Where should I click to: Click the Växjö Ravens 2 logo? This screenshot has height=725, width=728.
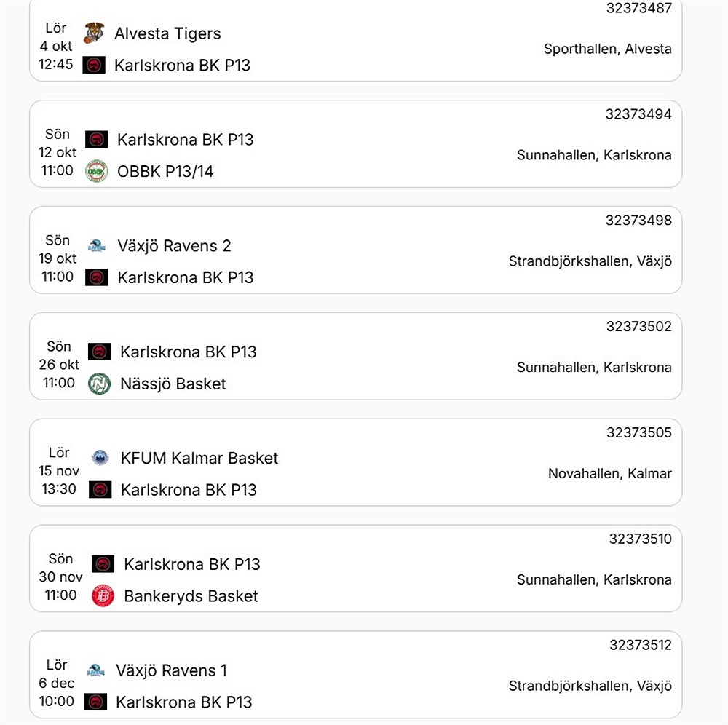(x=97, y=246)
